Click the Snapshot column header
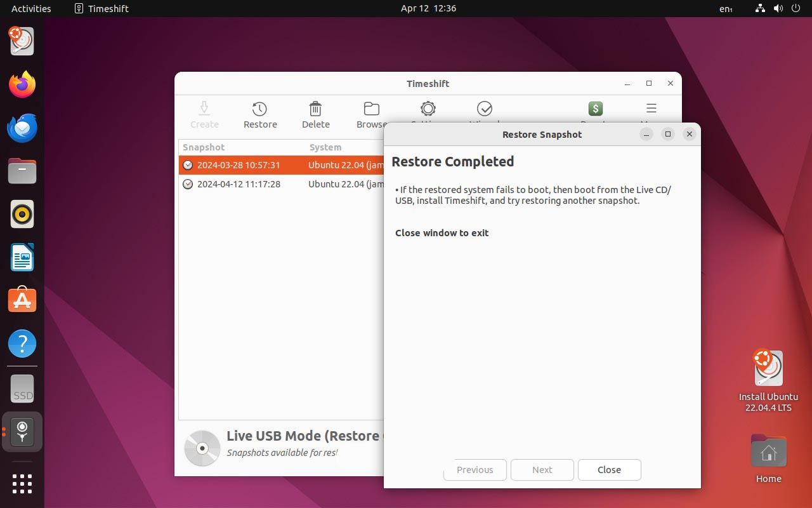Viewport: 812px width, 508px height. pos(204,147)
